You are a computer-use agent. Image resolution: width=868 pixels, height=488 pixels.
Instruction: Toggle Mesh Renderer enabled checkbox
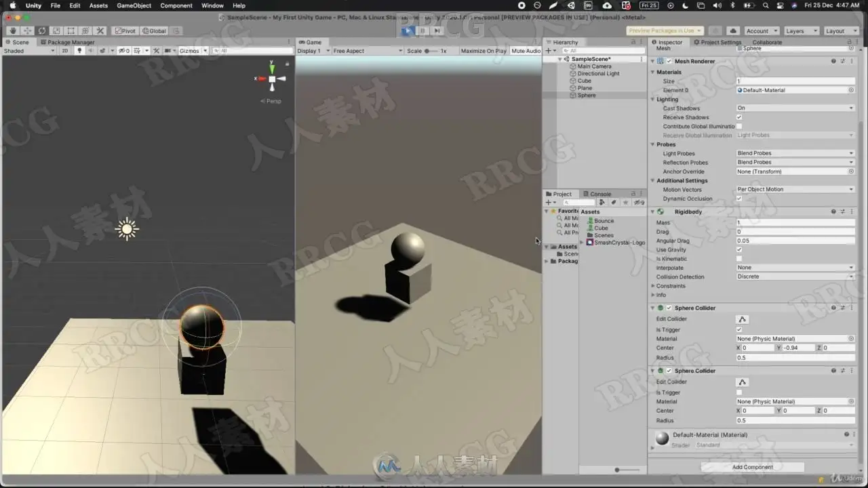669,61
